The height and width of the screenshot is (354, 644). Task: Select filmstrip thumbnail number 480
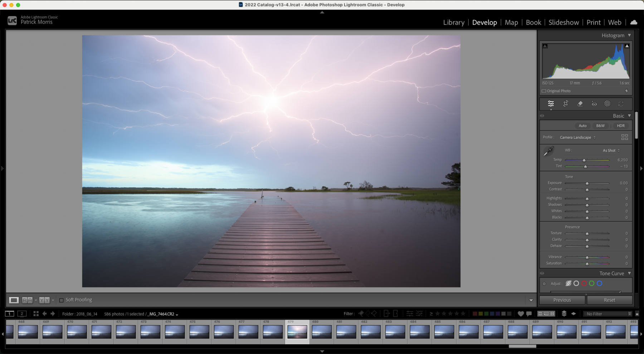click(x=322, y=332)
